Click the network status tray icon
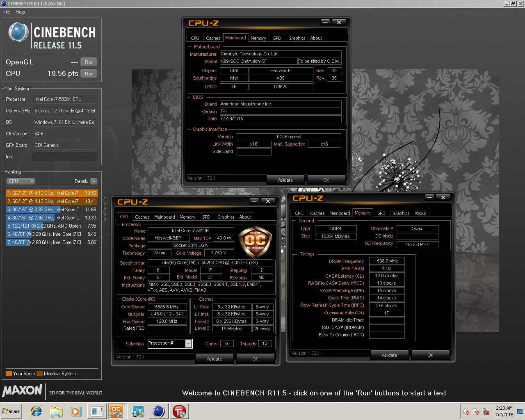 point(486,411)
